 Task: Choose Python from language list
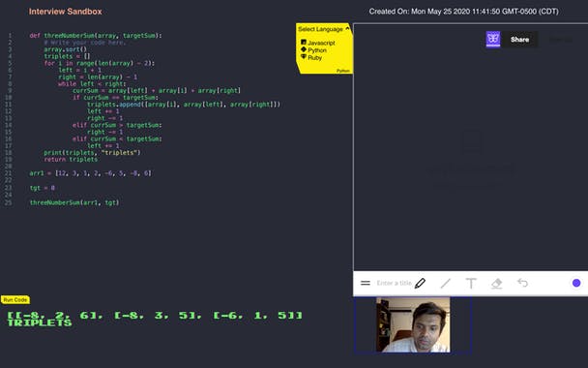point(317,50)
